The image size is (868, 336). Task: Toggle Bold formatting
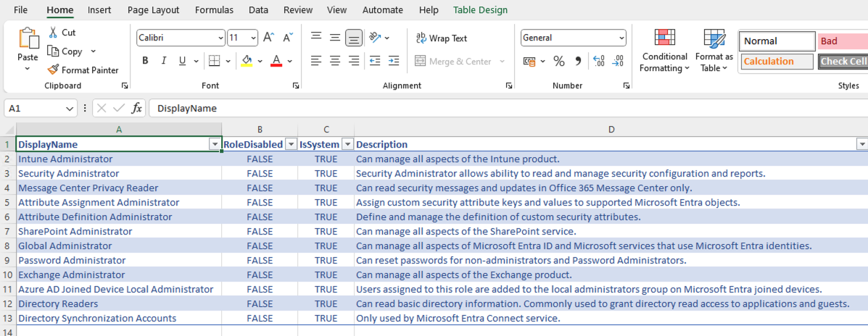tap(145, 61)
